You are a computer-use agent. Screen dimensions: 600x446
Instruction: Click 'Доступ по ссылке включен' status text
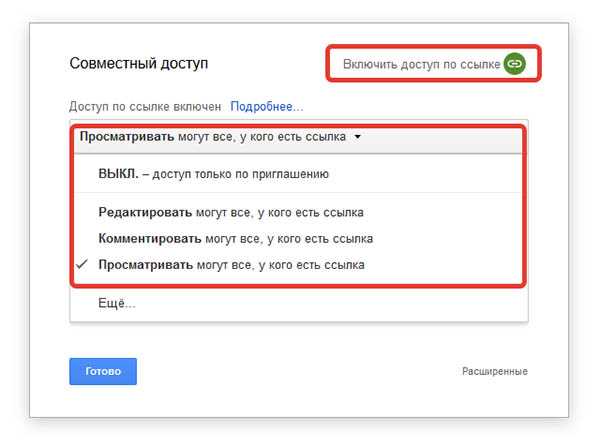pyautogui.click(x=145, y=106)
